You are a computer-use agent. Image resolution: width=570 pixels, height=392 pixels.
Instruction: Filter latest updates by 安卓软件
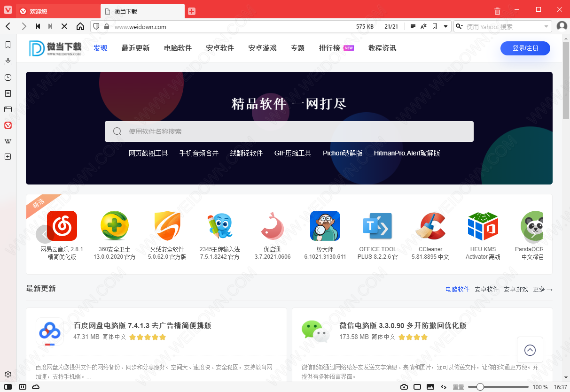[x=487, y=289]
